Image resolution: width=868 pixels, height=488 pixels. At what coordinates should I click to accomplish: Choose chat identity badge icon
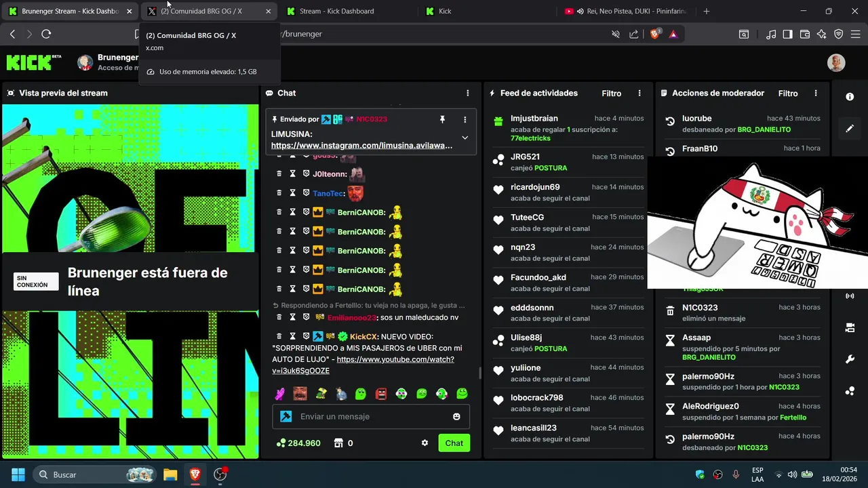pos(286,416)
